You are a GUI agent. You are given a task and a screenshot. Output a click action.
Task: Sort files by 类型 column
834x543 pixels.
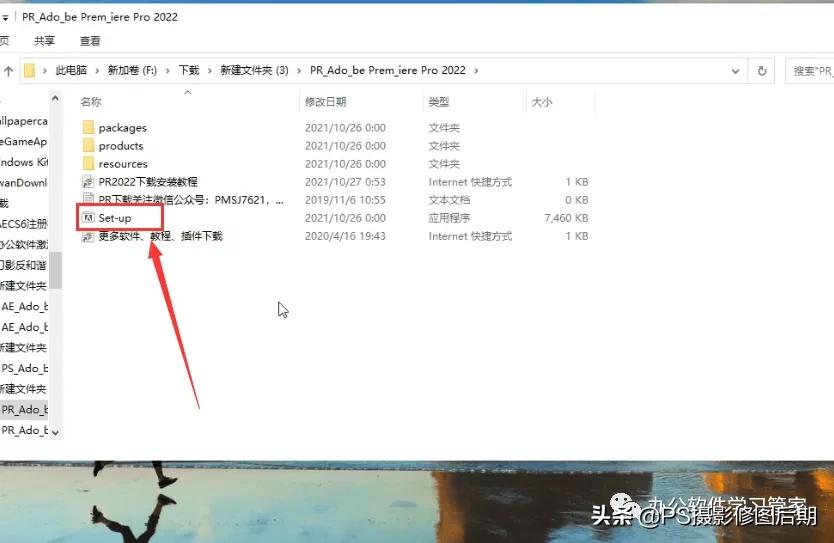439,102
